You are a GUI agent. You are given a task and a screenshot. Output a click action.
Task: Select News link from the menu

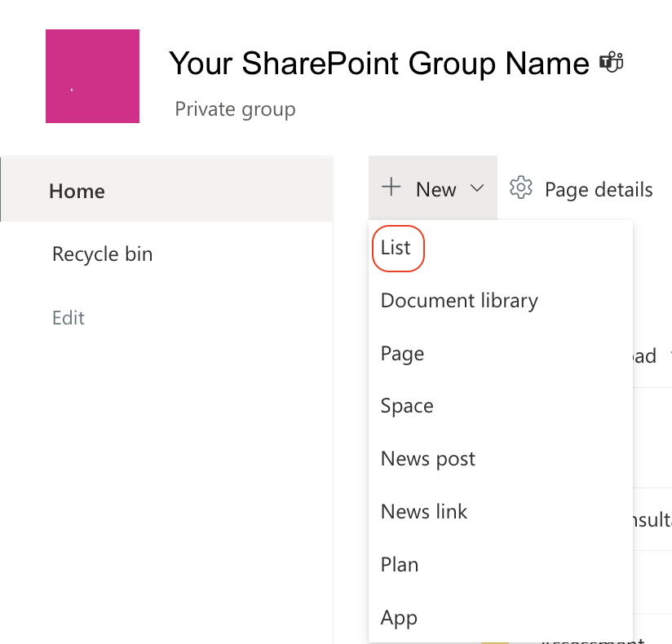423,511
